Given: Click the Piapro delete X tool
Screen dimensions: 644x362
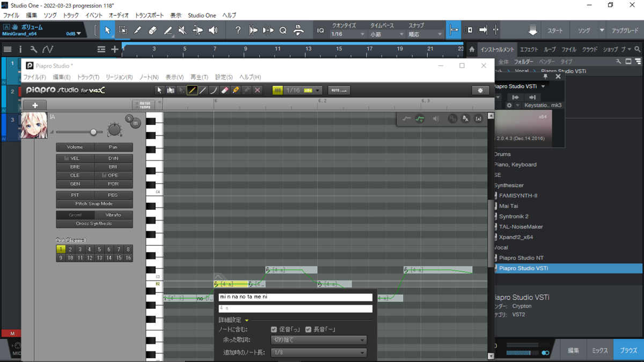Looking at the screenshot, I should pyautogui.click(x=258, y=90).
